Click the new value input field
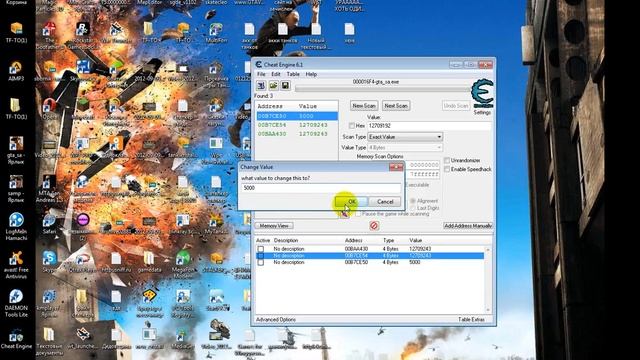This screenshot has height=360, width=640. (x=321, y=188)
